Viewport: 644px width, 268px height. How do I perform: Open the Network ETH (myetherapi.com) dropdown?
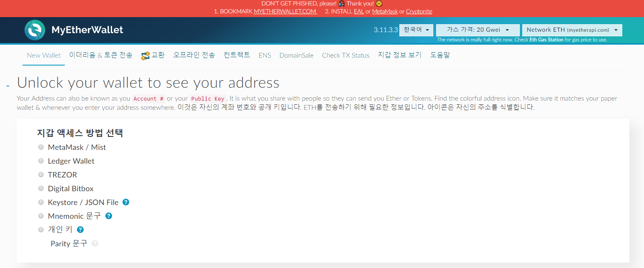pos(572,30)
